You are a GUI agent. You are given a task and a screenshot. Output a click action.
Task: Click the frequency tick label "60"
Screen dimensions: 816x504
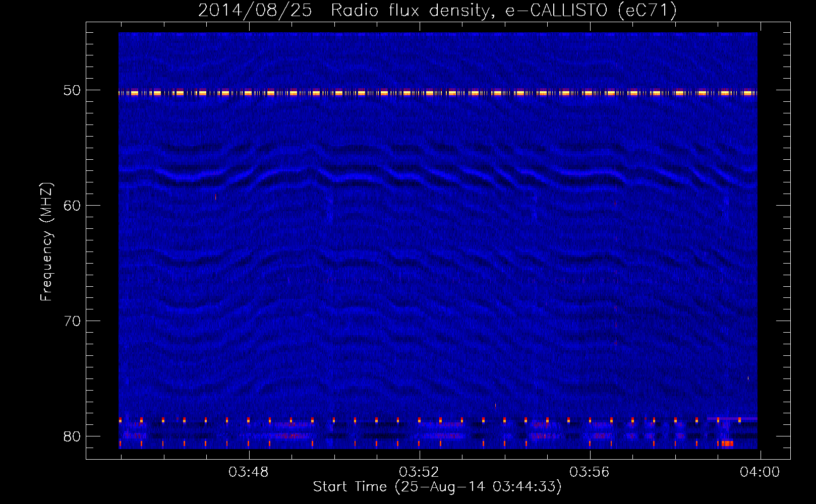coord(72,205)
